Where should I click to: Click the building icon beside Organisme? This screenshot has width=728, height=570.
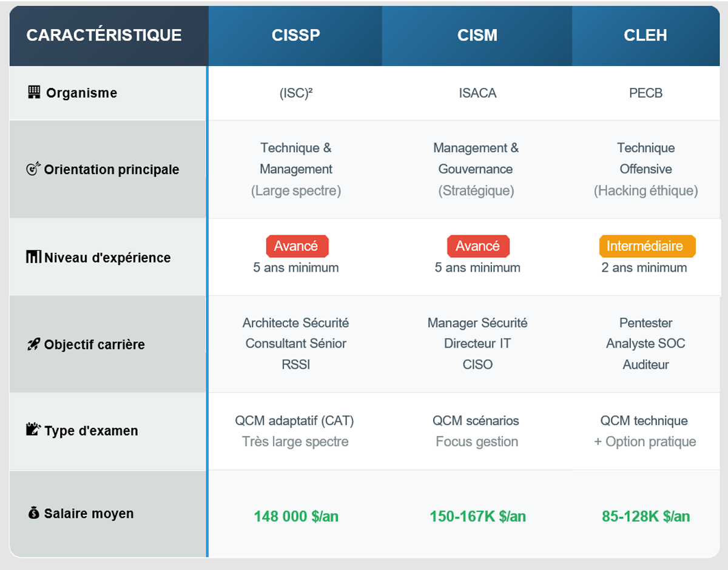[x=34, y=92]
